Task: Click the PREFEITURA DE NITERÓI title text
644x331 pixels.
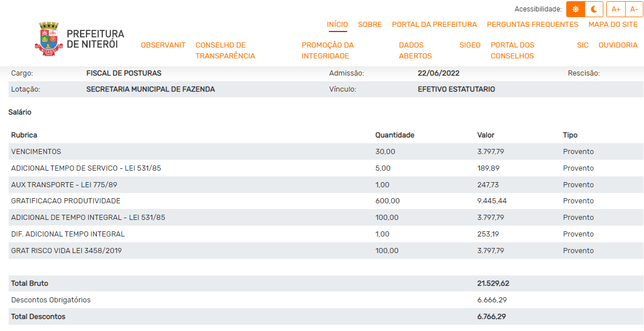Action: click(x=95, y=39)
